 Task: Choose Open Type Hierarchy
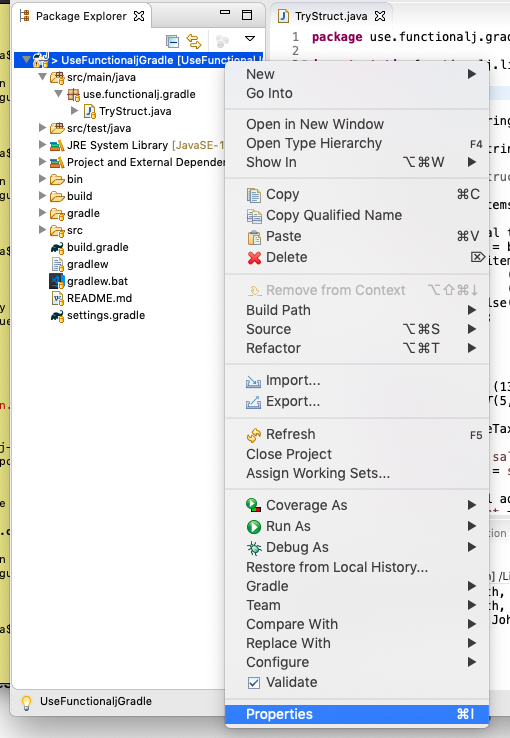pyautogui.click(x=357, y=143)
